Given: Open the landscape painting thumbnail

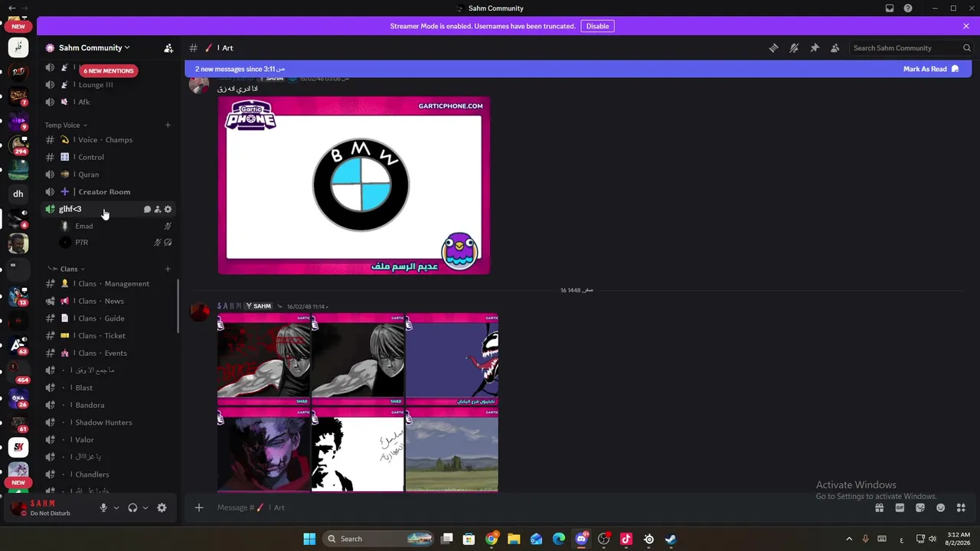Looking at the screenshot, I should 452,449.
